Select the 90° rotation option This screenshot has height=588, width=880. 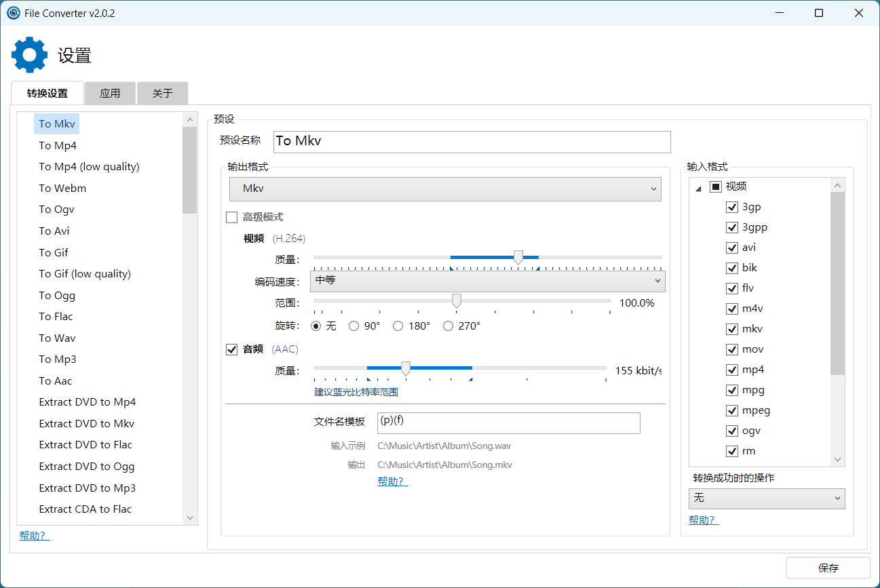point(354,326)
